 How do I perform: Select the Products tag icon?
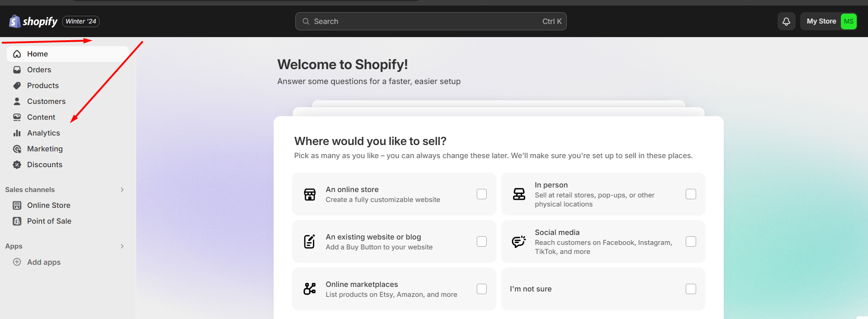point(17,85)
